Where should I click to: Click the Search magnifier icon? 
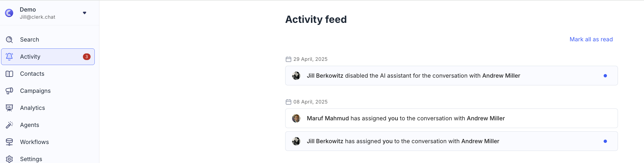(x=9, y=40)
